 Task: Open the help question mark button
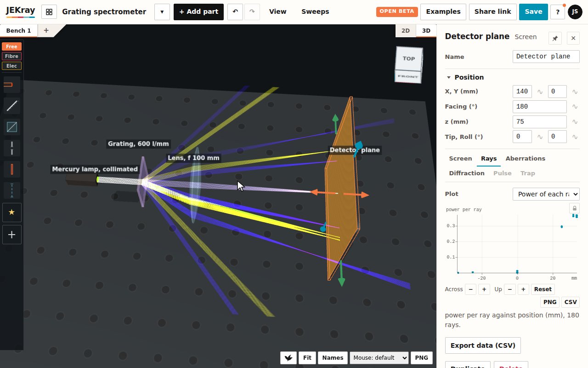tap(558, 12)
